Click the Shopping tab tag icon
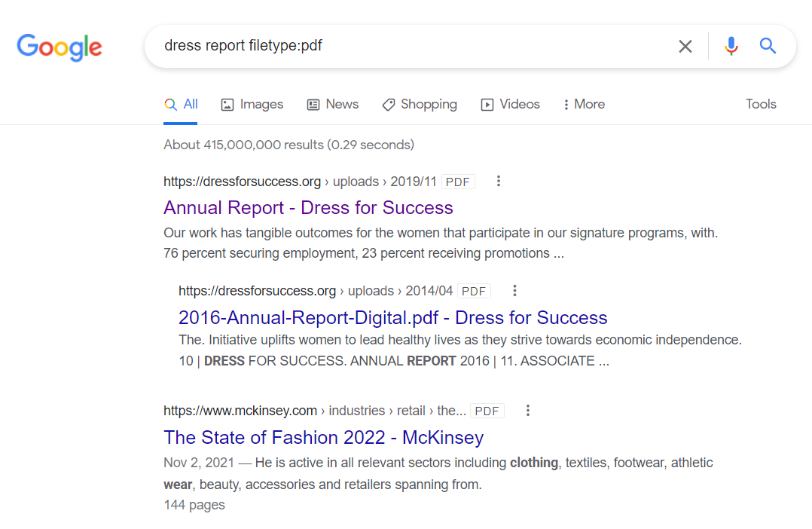Viewport: 812px width, 529px height. pyautogui.click(x=389, y=105)
